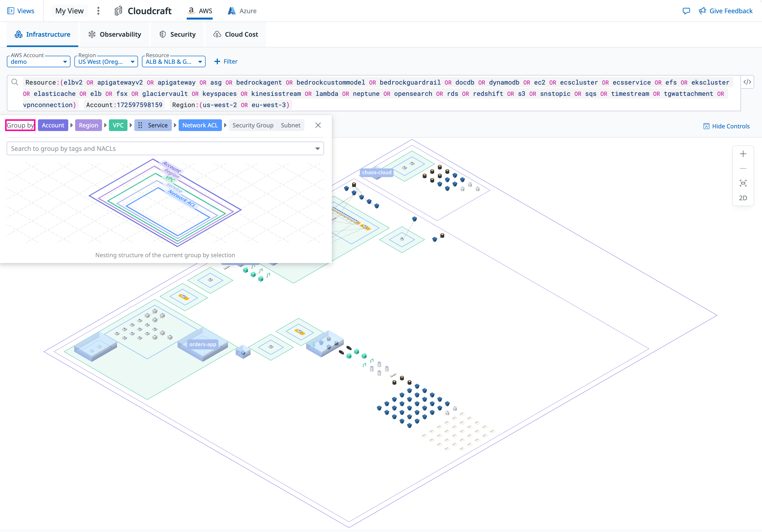
Task: Open the Resource filter dropdown
Action: tap(173, 62)
